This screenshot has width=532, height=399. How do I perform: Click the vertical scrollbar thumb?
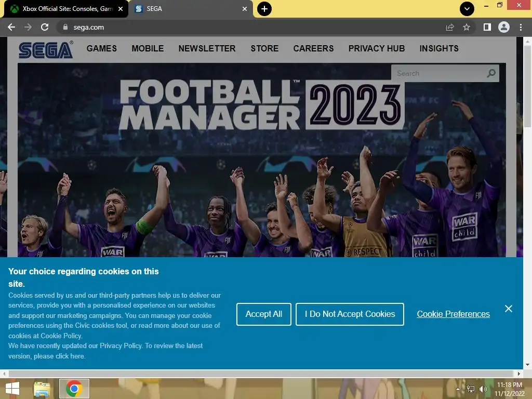point(527,87)
